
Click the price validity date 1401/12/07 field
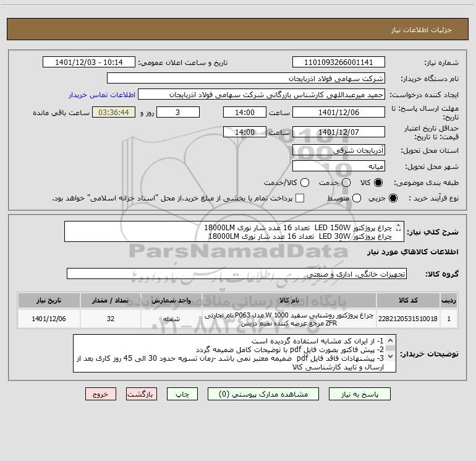[339, 132]
